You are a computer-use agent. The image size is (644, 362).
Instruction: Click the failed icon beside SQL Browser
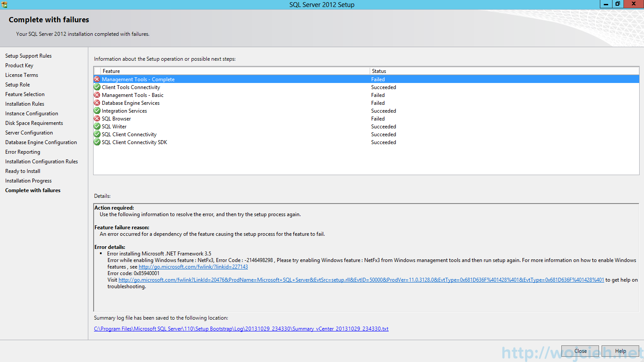coord(97,118)
